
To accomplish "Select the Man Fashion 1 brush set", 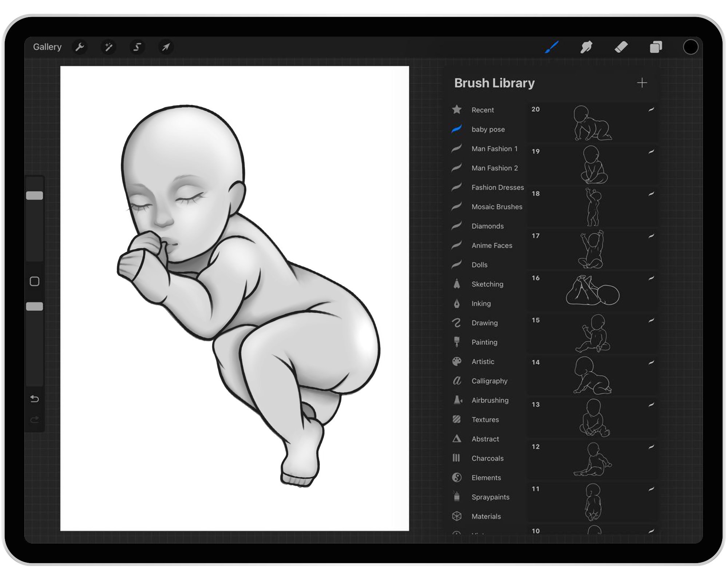I will (x=495, y=149).
